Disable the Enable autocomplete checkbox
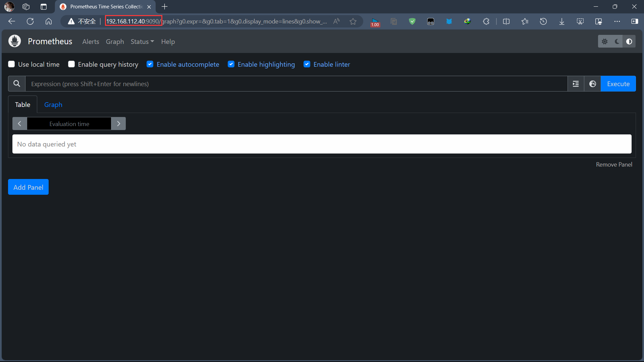 click(x=150, y=64)
